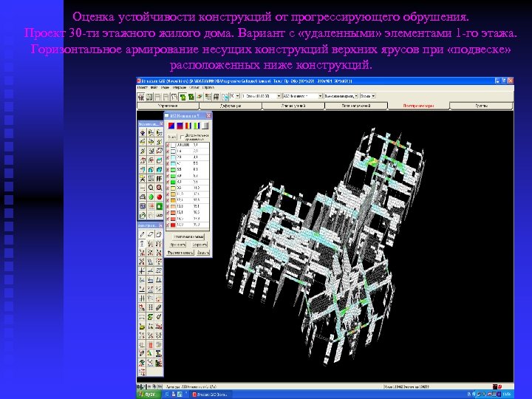532x399 pixels.
Task: Switch to the 'Эпюры усилий' tab
Action: point(293,106)
